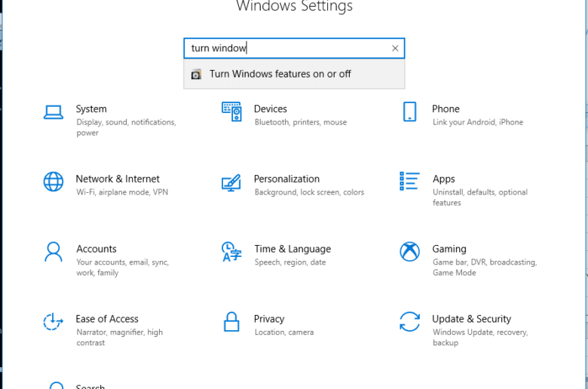Open Network & Internet settings title
The image size is (588, 389).
click(x=118, y=179)
